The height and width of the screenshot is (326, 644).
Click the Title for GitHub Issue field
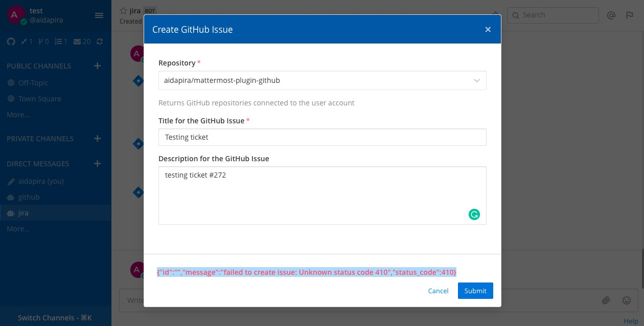323,137
